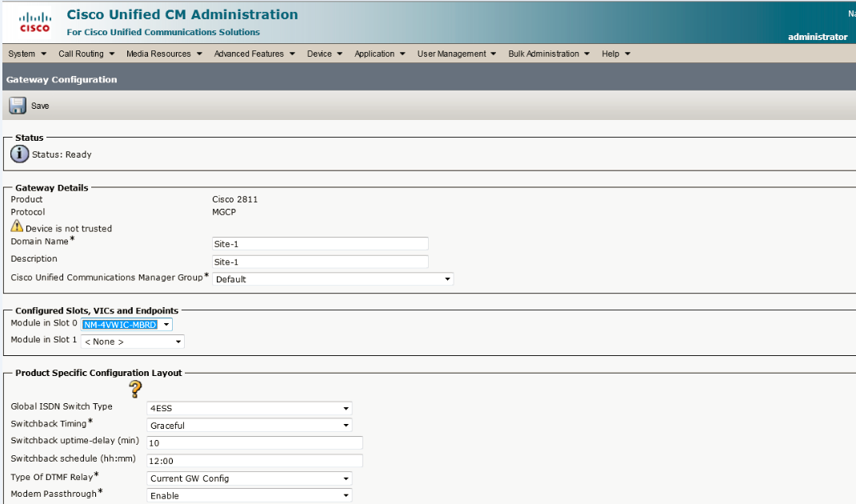Open the Type Of DTMF Relay dropdown

click(249, 478)
